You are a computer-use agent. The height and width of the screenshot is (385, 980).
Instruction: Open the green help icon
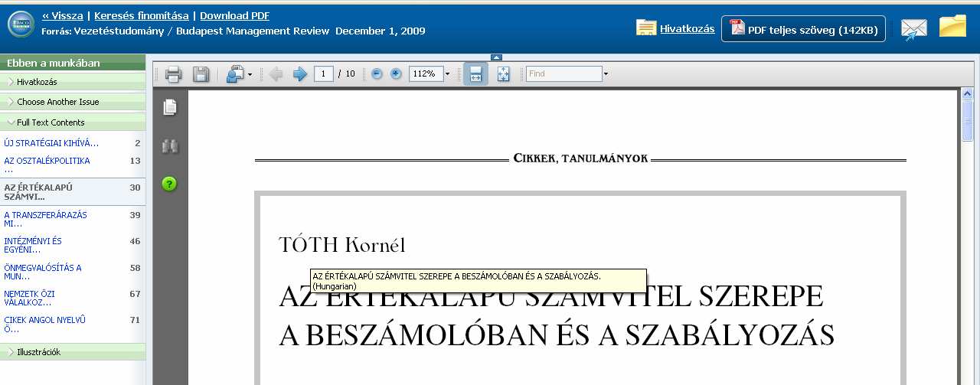[x=169, y=184]
